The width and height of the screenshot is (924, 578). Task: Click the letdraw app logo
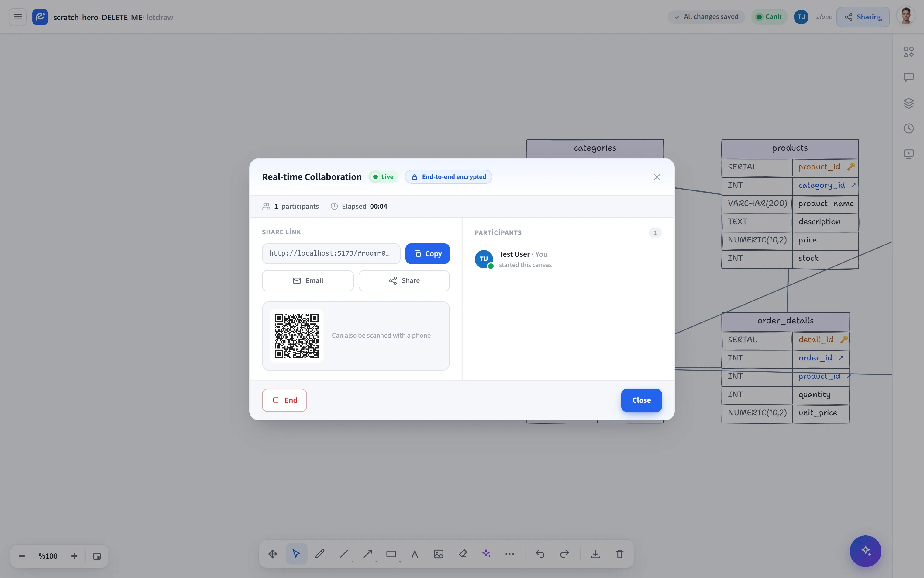(40, 17)
